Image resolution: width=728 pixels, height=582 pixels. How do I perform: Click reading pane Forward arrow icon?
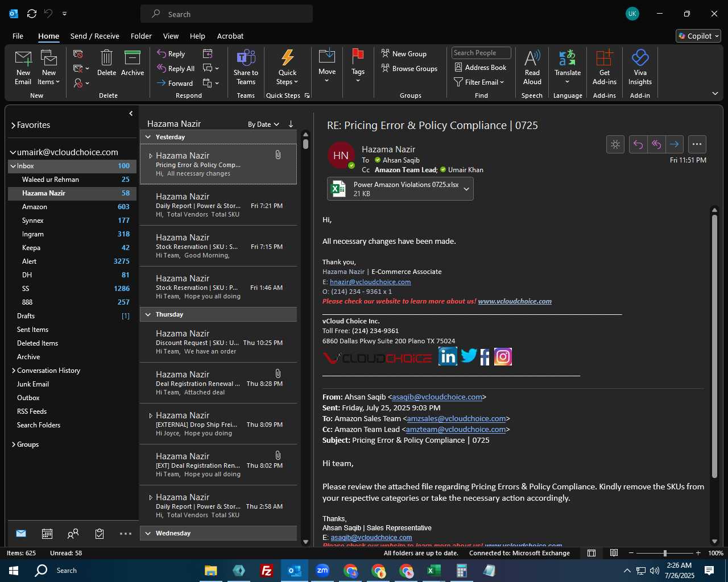675,144
